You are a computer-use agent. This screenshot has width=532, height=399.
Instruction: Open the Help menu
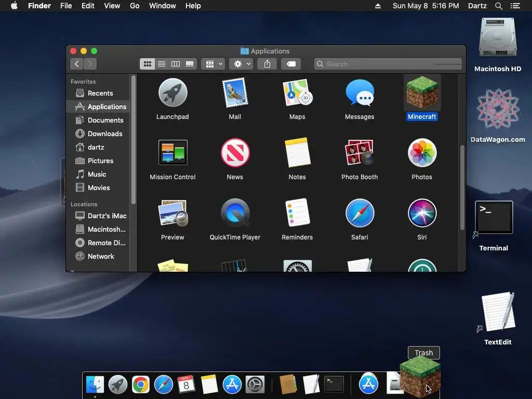click(193, 6)
